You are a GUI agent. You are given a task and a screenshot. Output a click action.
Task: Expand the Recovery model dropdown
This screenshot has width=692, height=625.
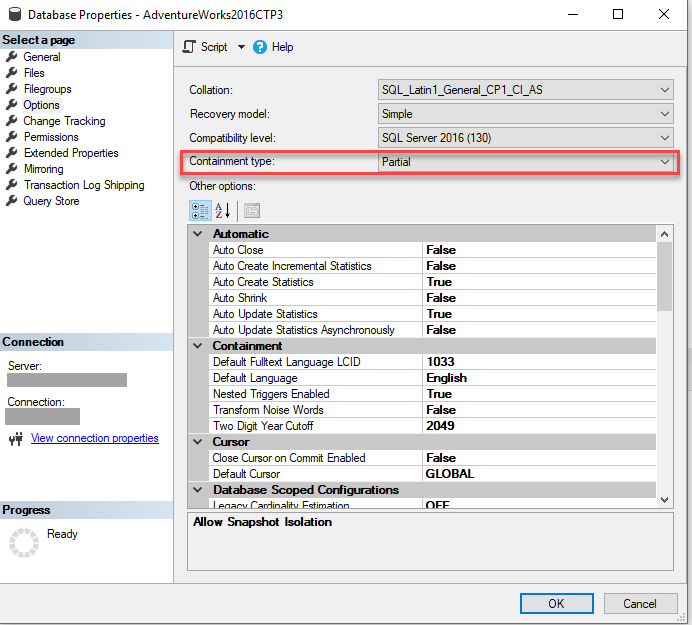(665, 114)
